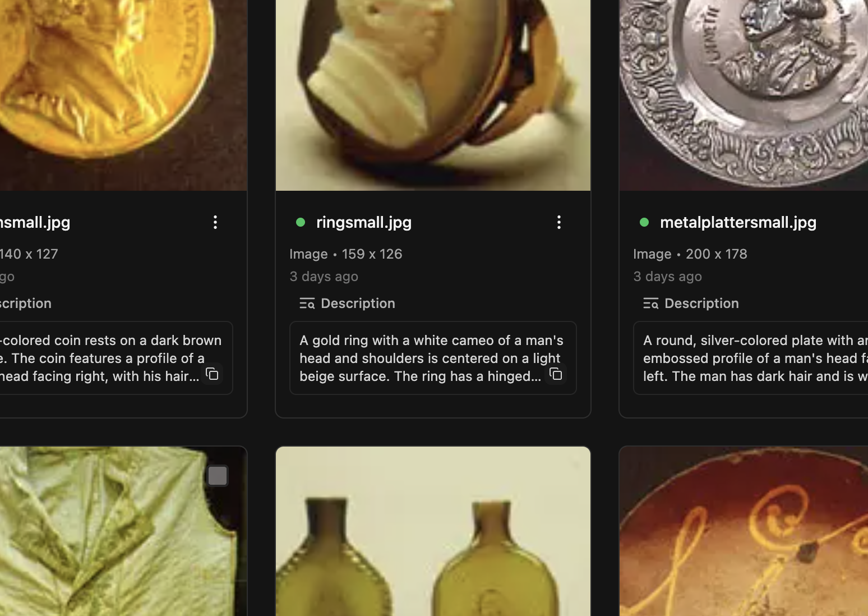Expand the silver plate description box
Viewport: 868px width, 616px height.
[751, 358]
